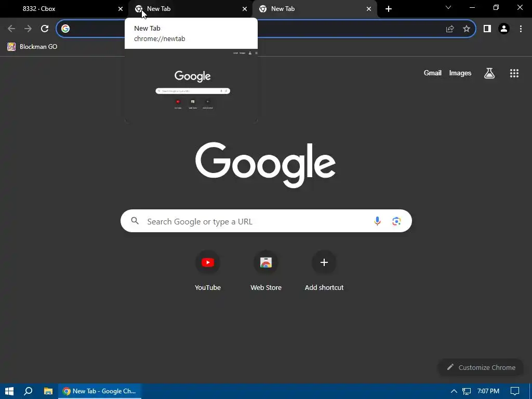
Task: Open File Explorer from the taskbar
Action: [x=48, y=391]
